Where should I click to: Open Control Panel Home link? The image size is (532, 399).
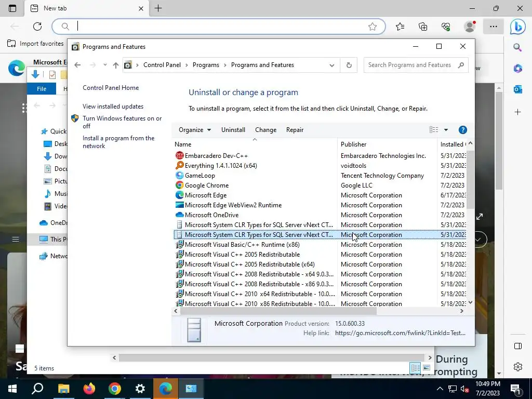pyautogui.click(x=111, y=88)
